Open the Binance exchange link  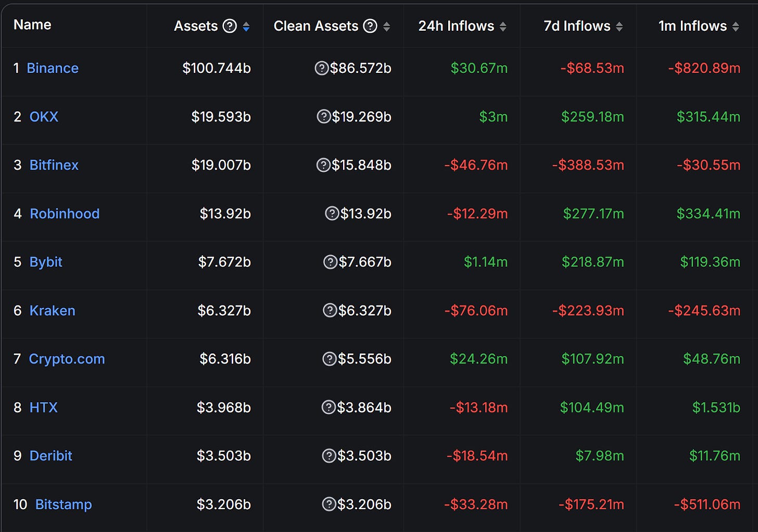point(53,68)
